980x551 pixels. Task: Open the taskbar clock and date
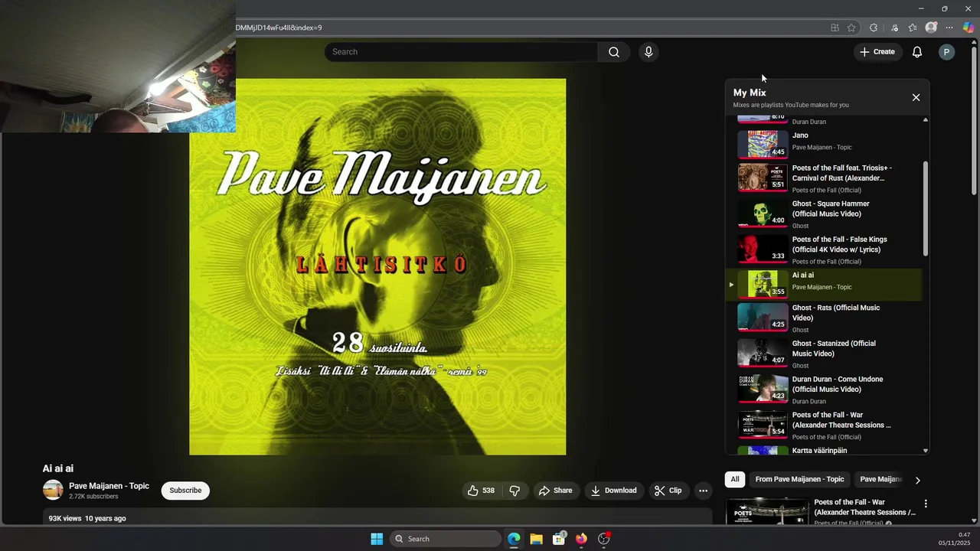(x=954, y=539)
